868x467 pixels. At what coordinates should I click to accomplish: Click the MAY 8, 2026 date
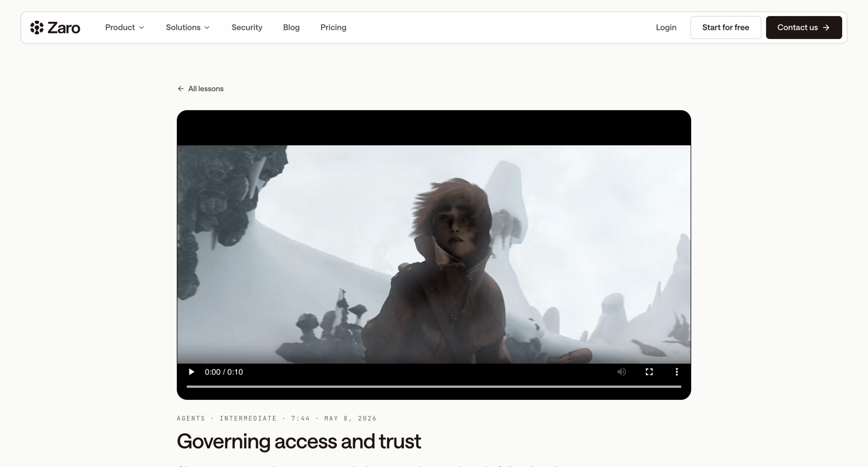point(350,418)
